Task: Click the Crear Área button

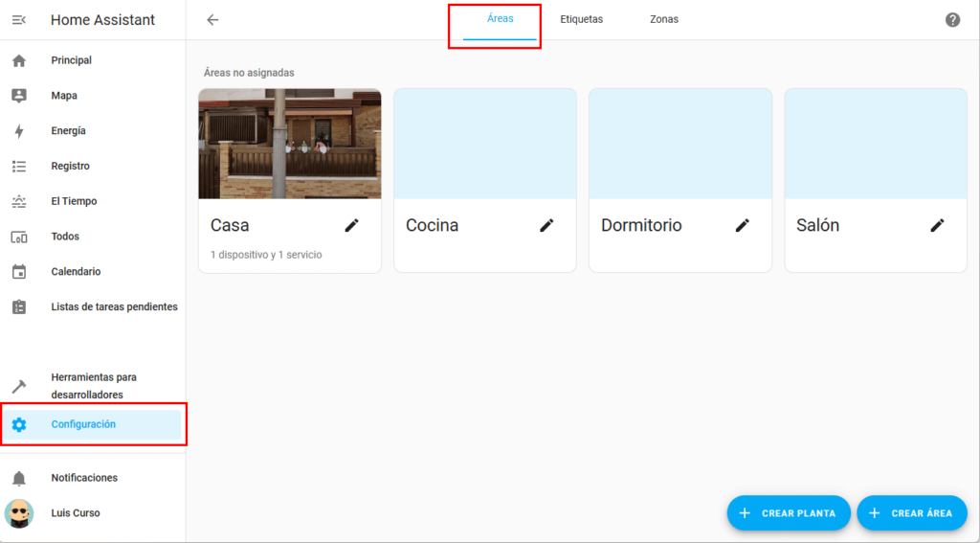Action: click(911, 513)
